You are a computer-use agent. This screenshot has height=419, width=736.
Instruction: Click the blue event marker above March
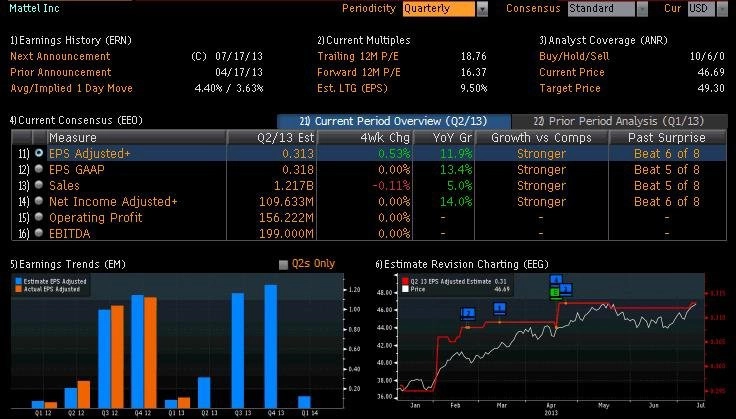pos(500,308)
